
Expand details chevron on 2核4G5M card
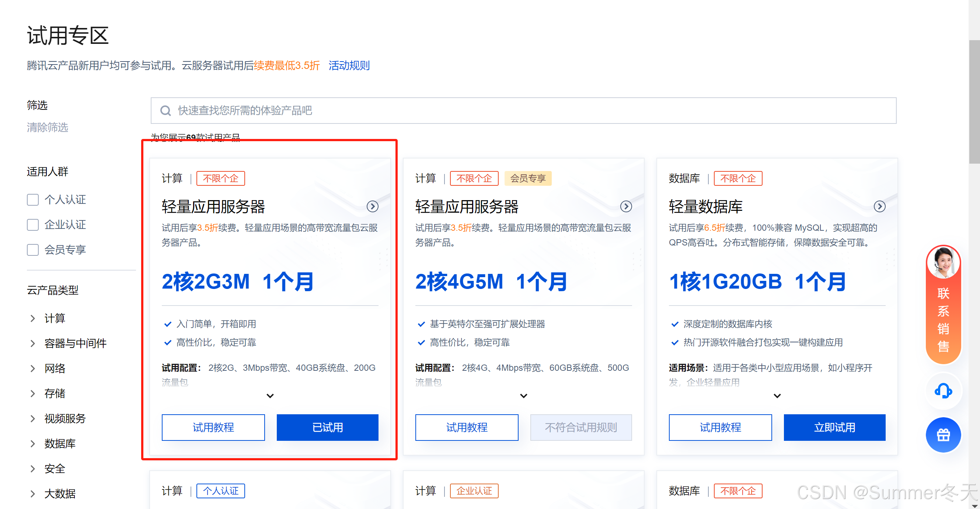(x=523, y=395)
